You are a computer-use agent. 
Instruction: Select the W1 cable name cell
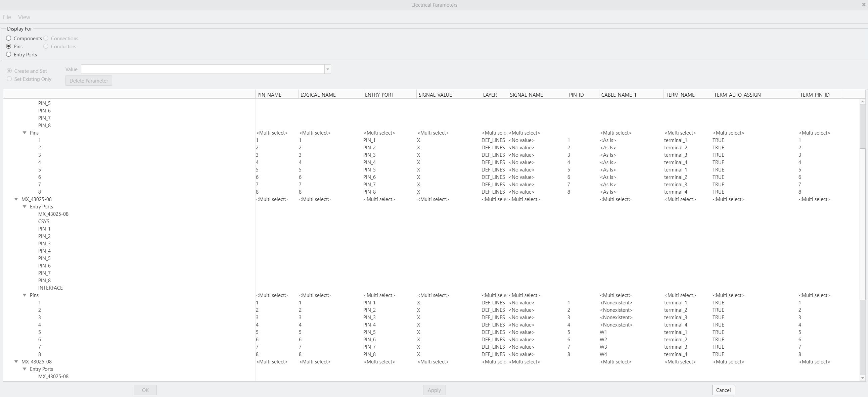click(x=603, y=332)
